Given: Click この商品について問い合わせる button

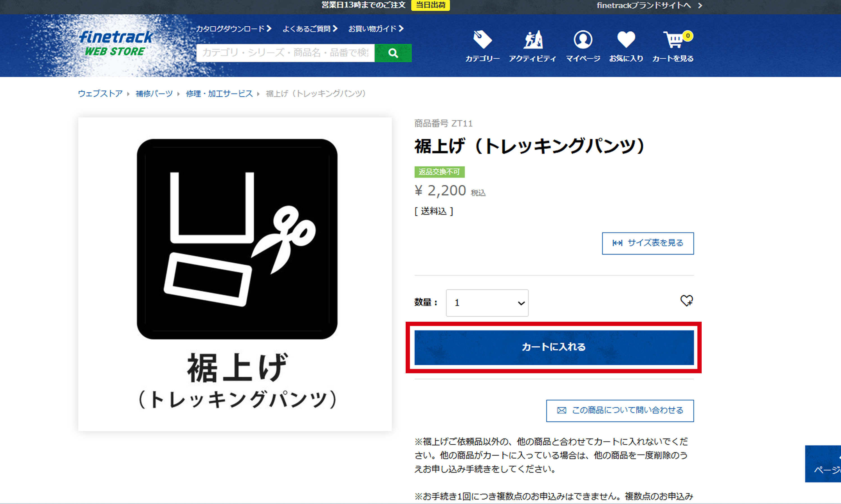Looking at the screenshot, I should [620, 410].
